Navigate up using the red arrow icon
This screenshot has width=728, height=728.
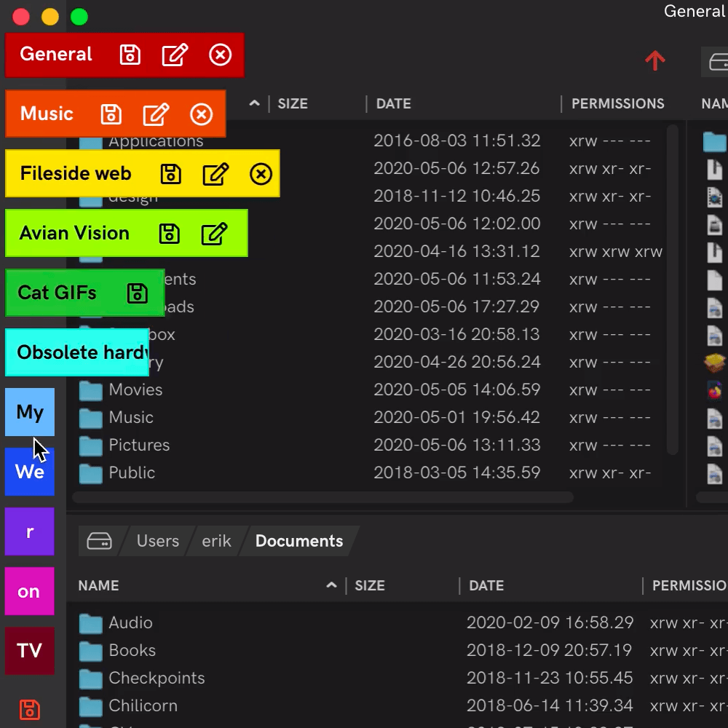pos(654,62)
